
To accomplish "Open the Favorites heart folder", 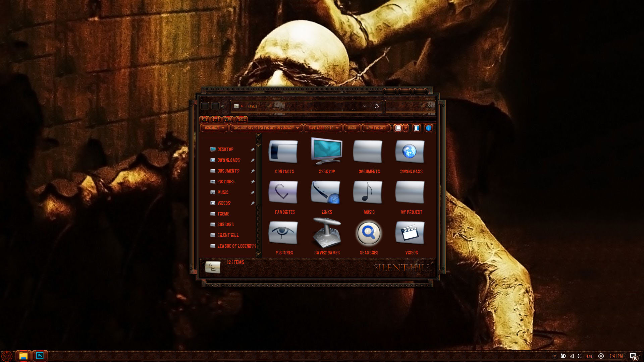I will [x=283, y=193].
